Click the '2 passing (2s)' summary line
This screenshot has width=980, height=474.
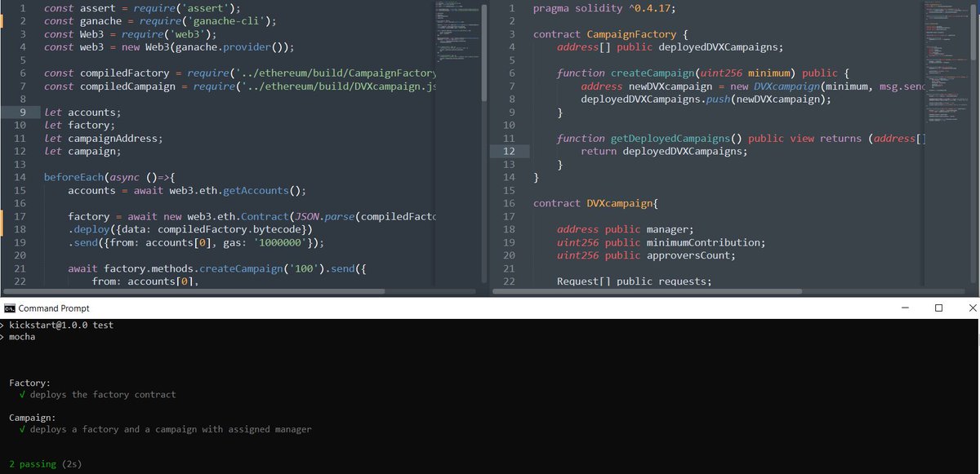(46, 463)
